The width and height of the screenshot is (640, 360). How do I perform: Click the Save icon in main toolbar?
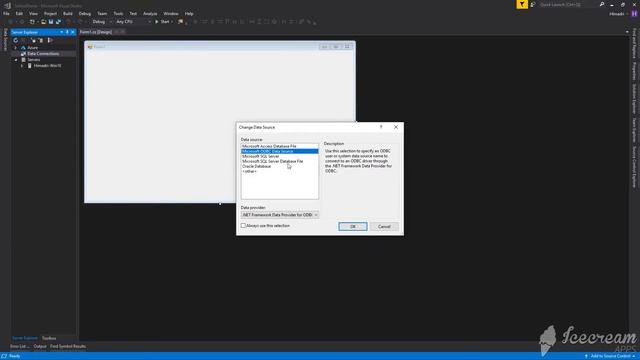tap(51, 22)
